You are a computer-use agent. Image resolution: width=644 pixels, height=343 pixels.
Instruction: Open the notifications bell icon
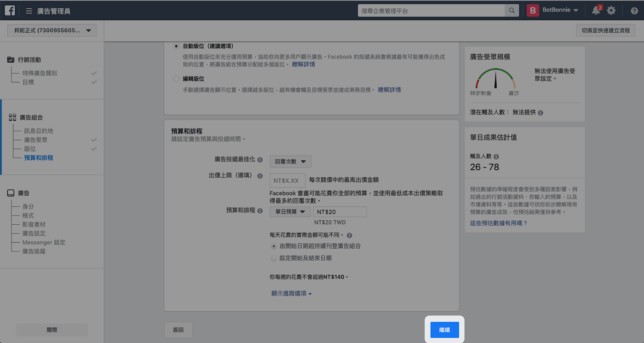click(596, 10)
